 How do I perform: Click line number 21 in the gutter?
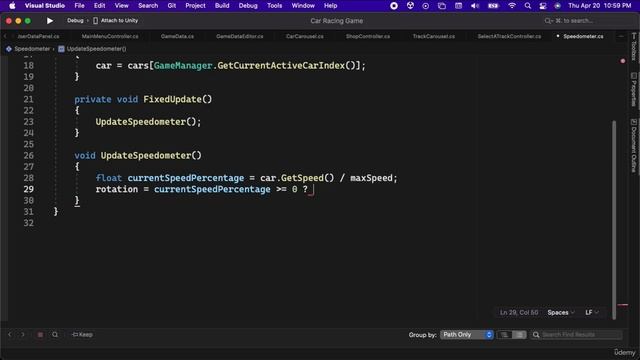click(x=29, y=99)
